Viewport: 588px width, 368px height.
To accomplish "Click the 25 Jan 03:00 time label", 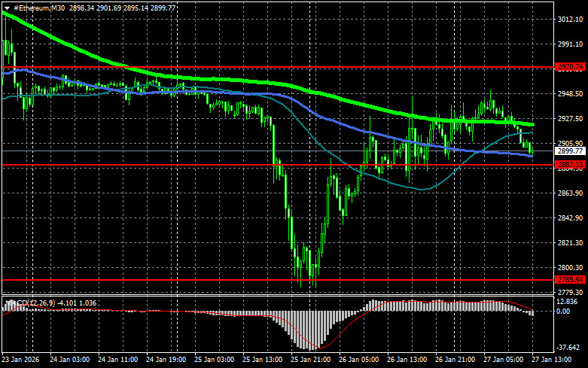I will [214, 360].
